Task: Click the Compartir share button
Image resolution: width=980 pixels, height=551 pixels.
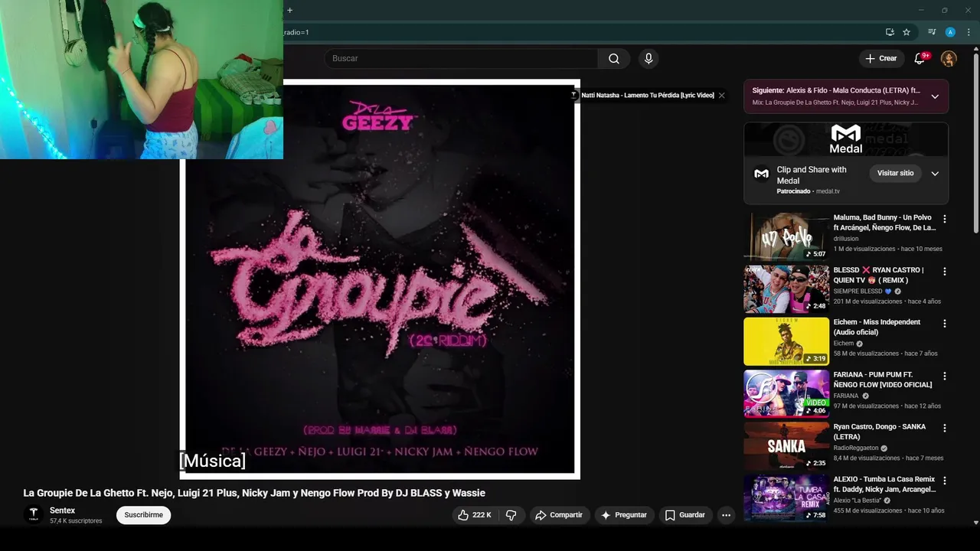Action: click(x=559, y=515)
